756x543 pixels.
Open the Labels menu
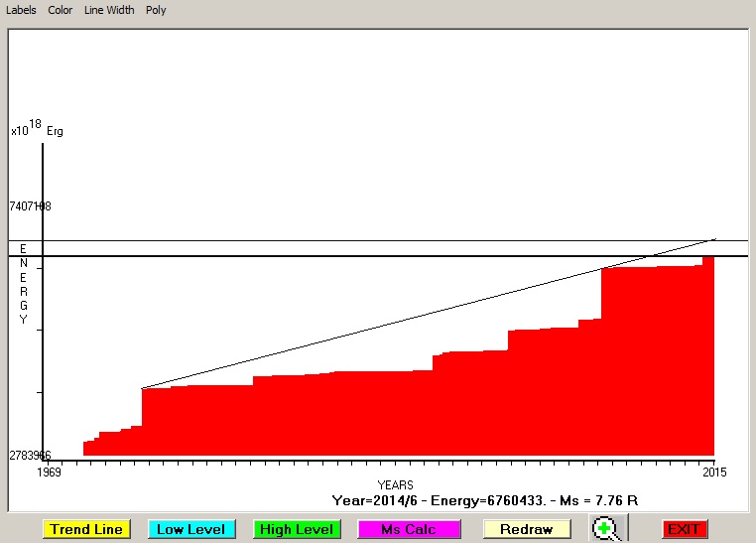[x=21, y=10]
